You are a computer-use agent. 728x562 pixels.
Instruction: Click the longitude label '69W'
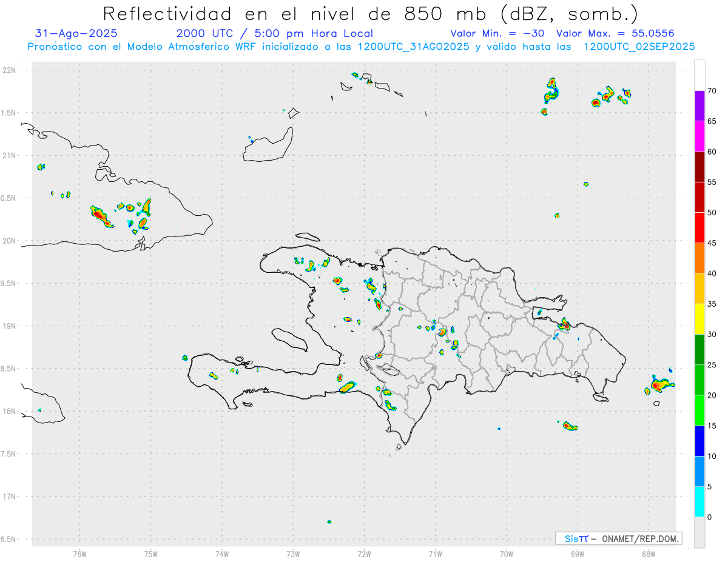click(578, 554)
